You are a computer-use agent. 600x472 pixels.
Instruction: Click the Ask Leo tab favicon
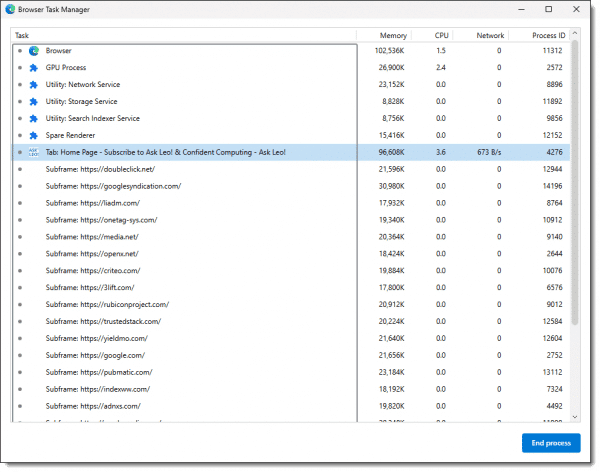(x=34, y=152)
